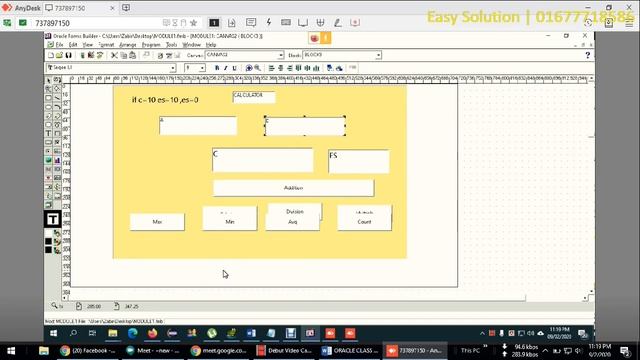This screenshot has height=360, width=640.
Task: Click the New form icon in toolbar
Action: [x=51, y=55]
